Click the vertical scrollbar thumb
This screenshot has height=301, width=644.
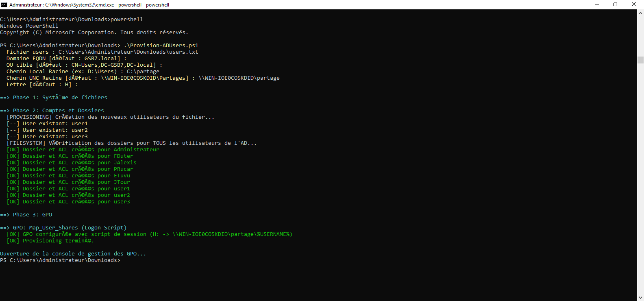[640, 60]
